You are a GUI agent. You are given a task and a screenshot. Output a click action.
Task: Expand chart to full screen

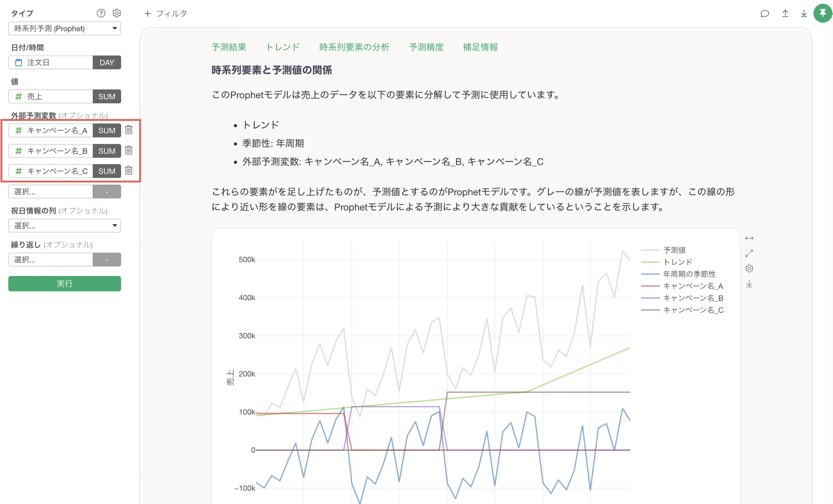749,253
